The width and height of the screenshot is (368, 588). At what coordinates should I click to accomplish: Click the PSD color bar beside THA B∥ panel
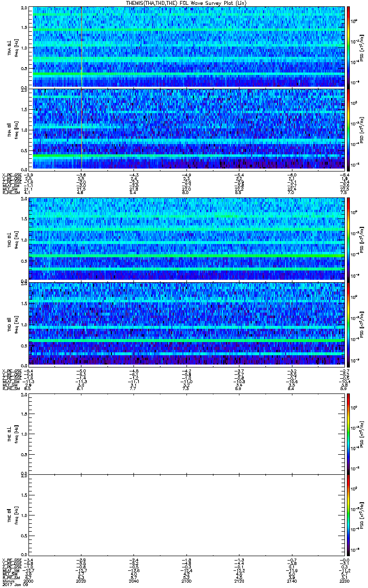coord(348,129)
